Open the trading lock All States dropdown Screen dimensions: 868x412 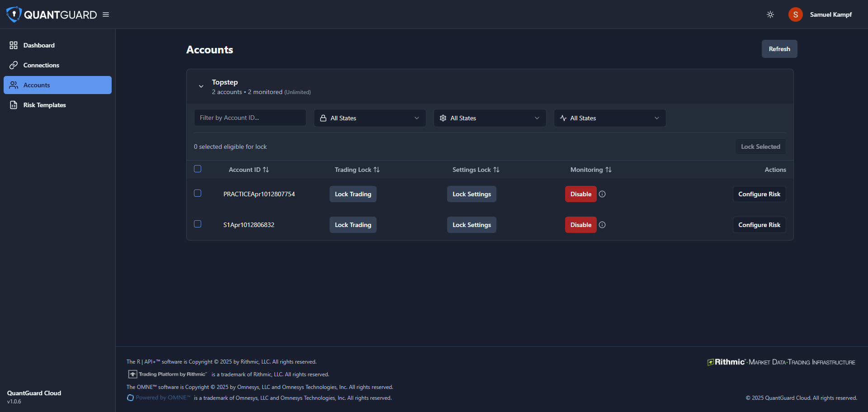tap(370, 118)
